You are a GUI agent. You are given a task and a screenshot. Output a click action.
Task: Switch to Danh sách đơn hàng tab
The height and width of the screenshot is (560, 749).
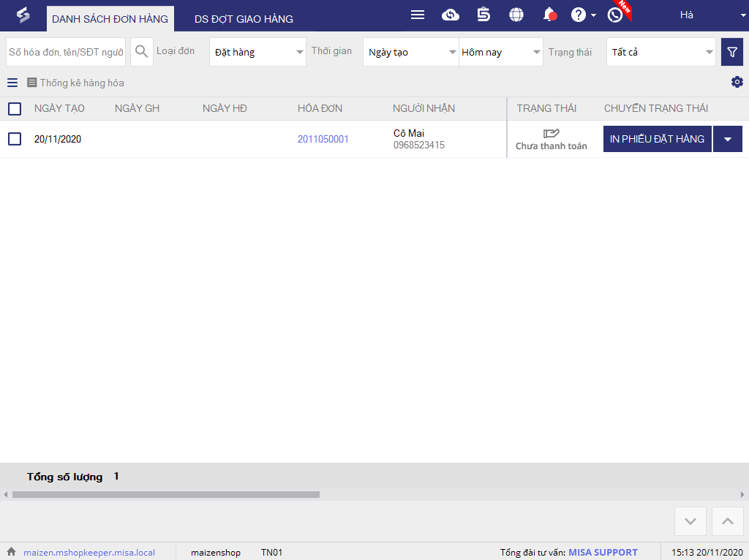tap(110, 19)
